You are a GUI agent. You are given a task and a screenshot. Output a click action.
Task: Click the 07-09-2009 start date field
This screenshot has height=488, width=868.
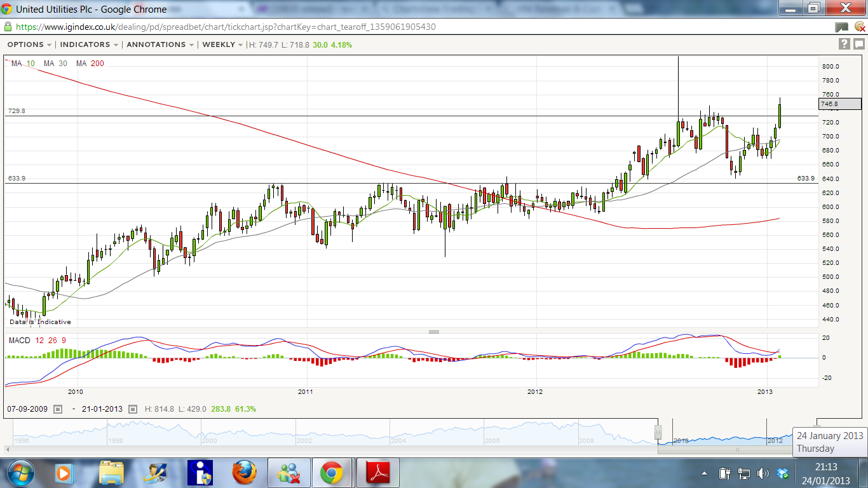pos(29,409)
